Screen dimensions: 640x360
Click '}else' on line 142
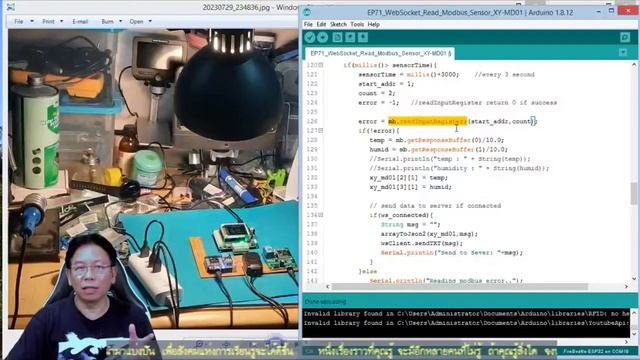368,271
